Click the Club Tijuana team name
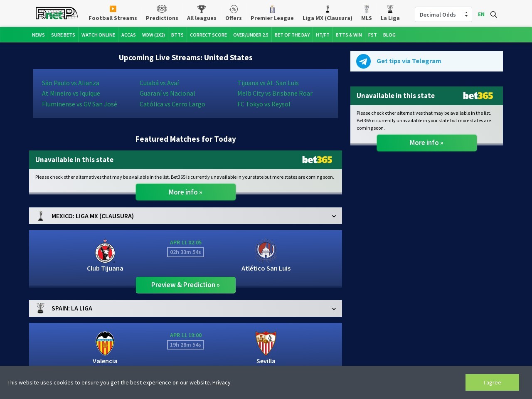Viewport: 532px width, 399px height. 105,268
